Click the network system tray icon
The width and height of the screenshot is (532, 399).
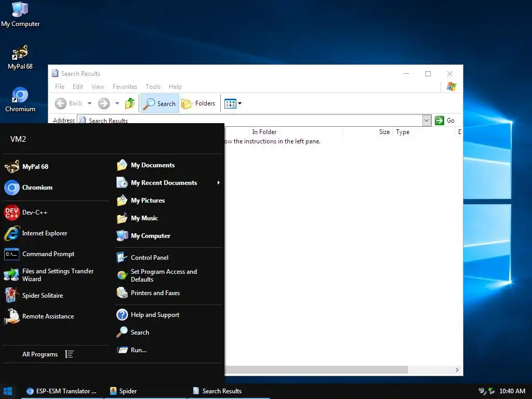pos(491,391)
